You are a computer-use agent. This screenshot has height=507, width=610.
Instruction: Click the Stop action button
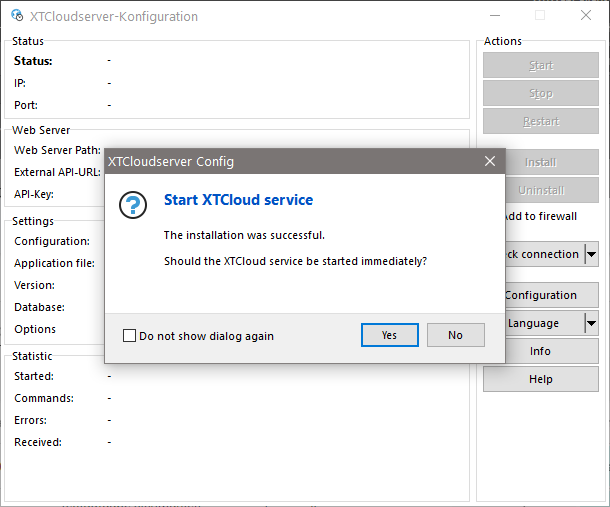[541, 93]
